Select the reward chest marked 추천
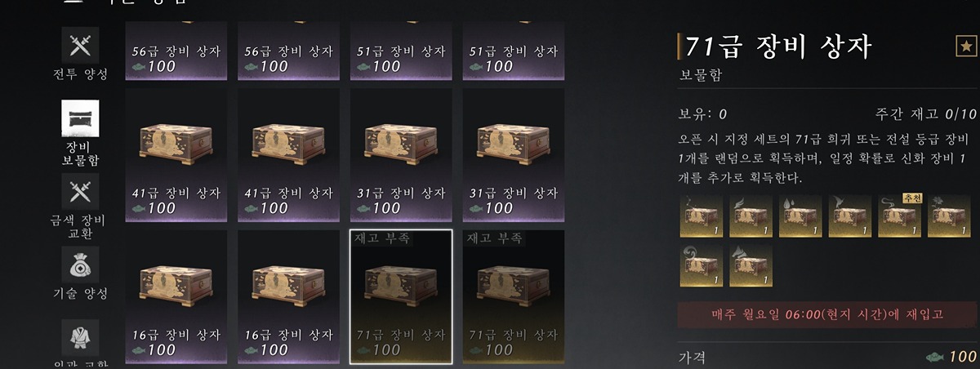The width and height of the screenshot is (980, 369). tap(899, 216)
